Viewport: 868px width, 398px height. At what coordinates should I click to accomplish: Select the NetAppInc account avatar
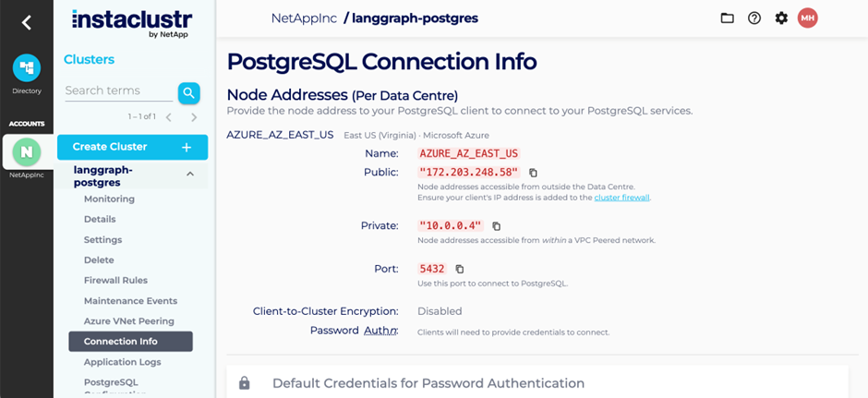pyautogui.click(x=27, y=152)
